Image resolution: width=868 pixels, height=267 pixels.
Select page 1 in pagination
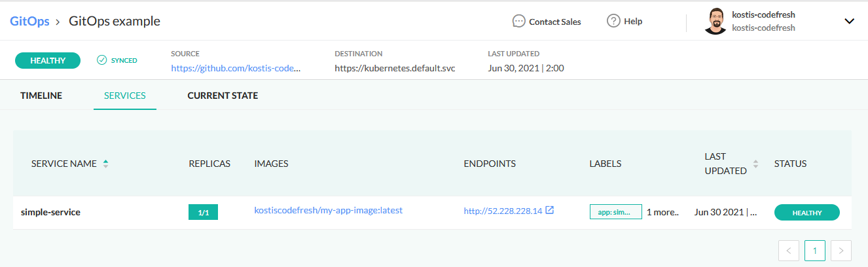(x=815, y=250)
